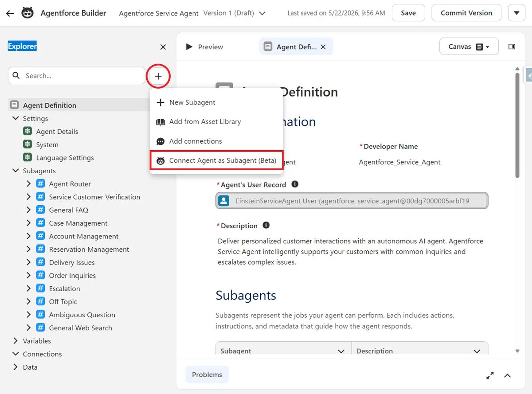Expand the Delivery Issues subagent
Screen dimensions: 532x394
point(28,262)
